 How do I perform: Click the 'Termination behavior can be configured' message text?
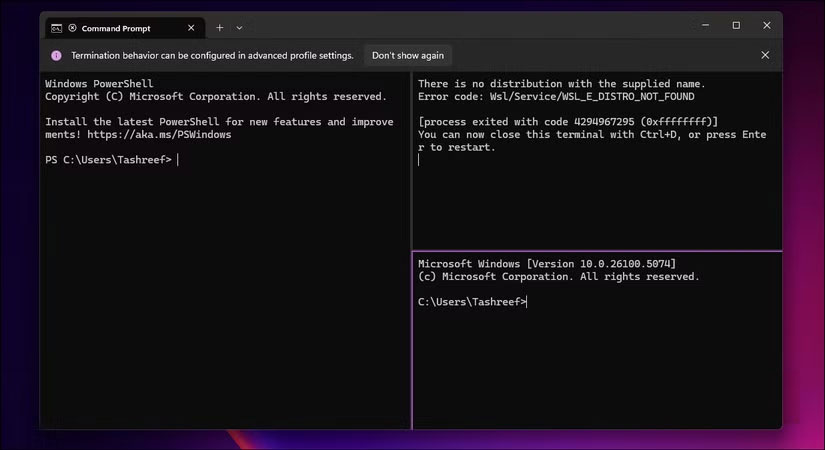pyautogui.click(x=213, y=55)
